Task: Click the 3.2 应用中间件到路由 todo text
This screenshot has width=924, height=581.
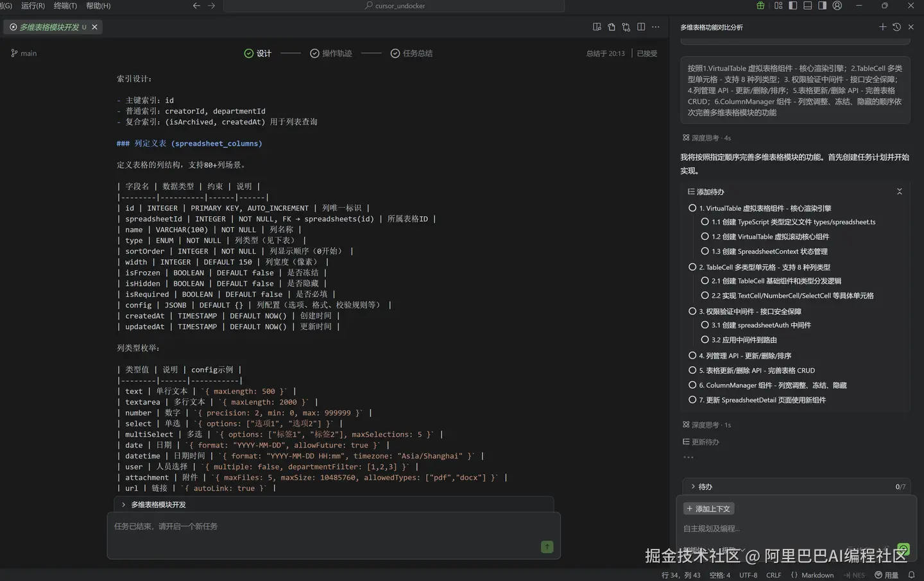Action: pos(744,340)
